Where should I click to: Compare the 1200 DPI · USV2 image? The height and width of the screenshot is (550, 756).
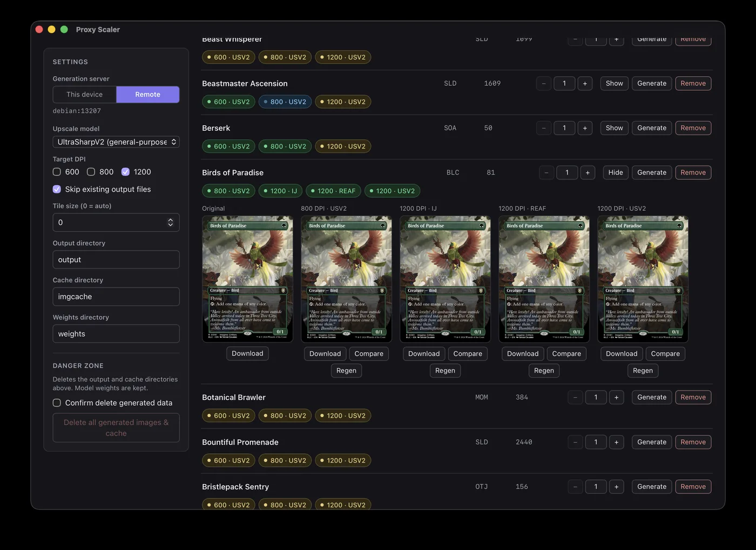[x=665, y=354]
